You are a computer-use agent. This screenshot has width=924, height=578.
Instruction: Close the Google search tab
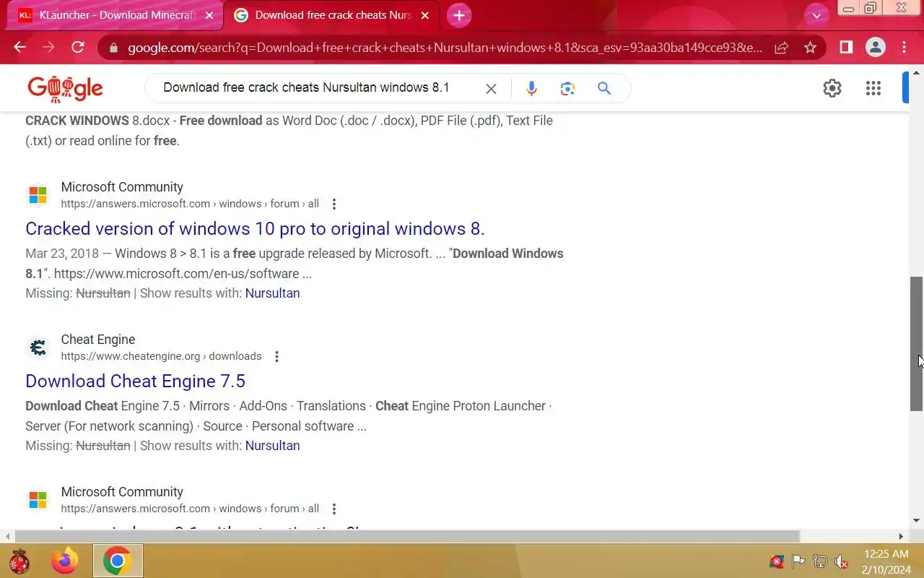[x=425, y=15]
